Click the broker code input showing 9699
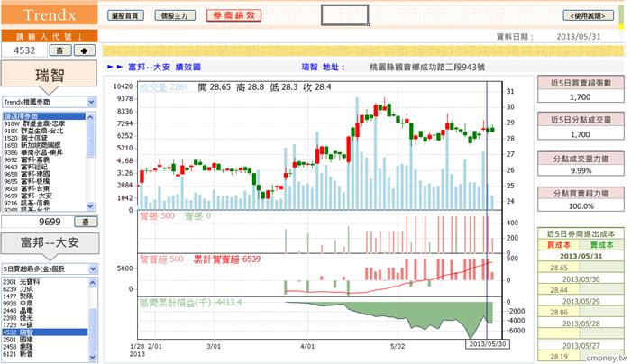This screenshot has height=364, width=631. [36, 221]
